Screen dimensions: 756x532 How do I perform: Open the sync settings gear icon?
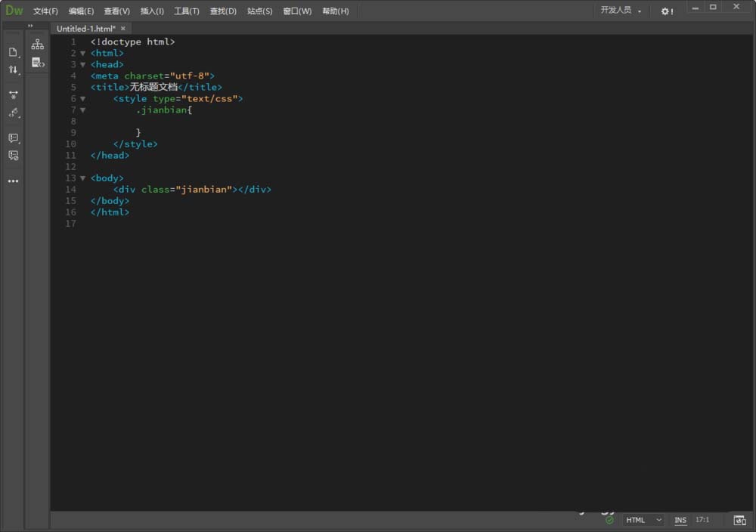click(666, 11)
